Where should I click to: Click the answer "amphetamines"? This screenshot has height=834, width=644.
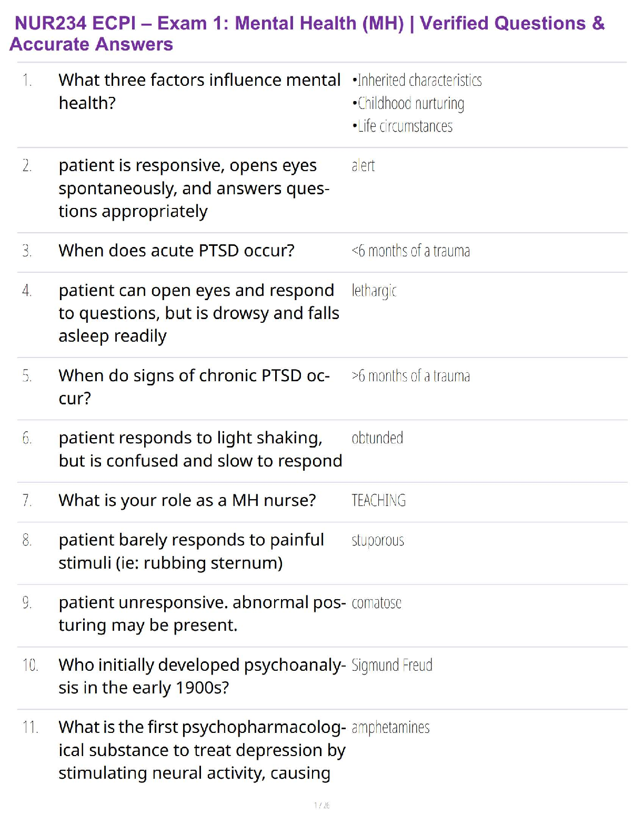390,728
